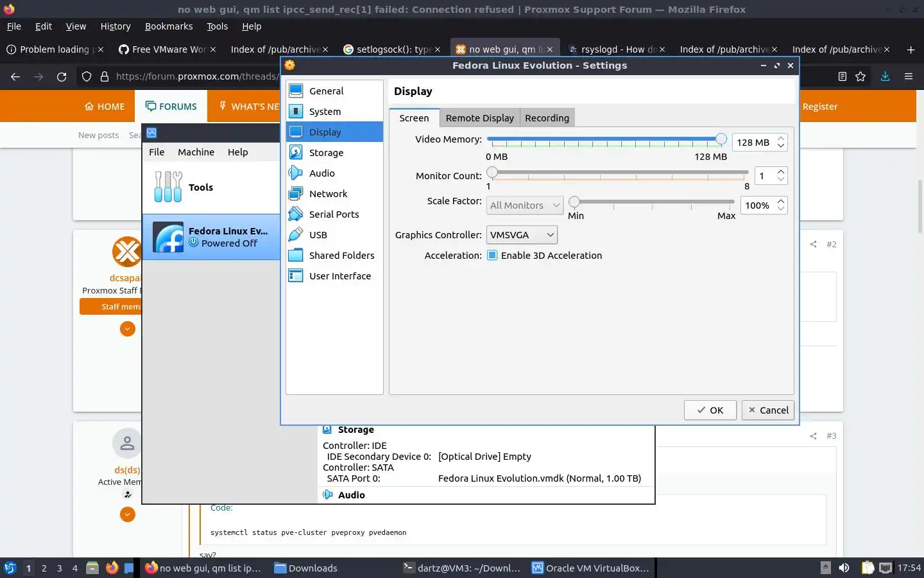Enable 3D Acceleration checkbox
This screenshot has width=924, height=578.
coord(492,255)
